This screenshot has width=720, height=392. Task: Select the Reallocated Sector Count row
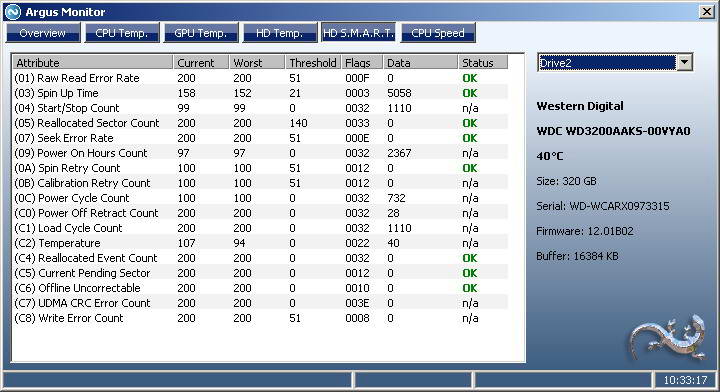click(260, 123)
